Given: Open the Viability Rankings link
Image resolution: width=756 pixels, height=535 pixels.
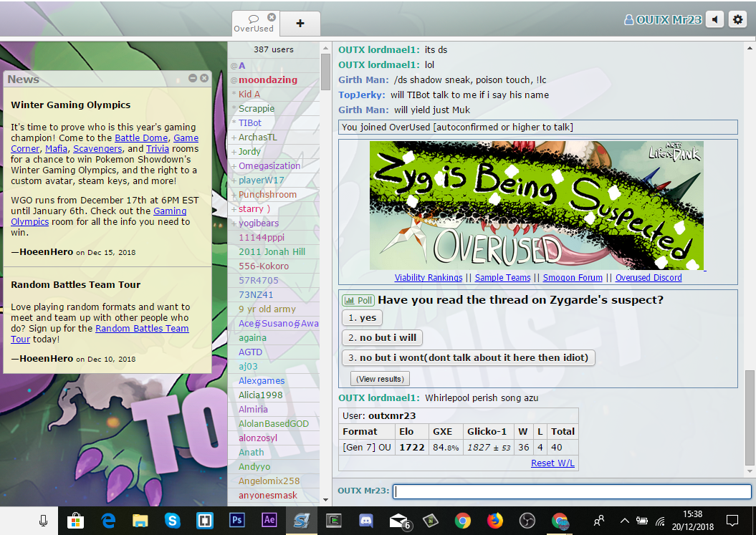Looking at the screenshot, I should pos(428,278).
